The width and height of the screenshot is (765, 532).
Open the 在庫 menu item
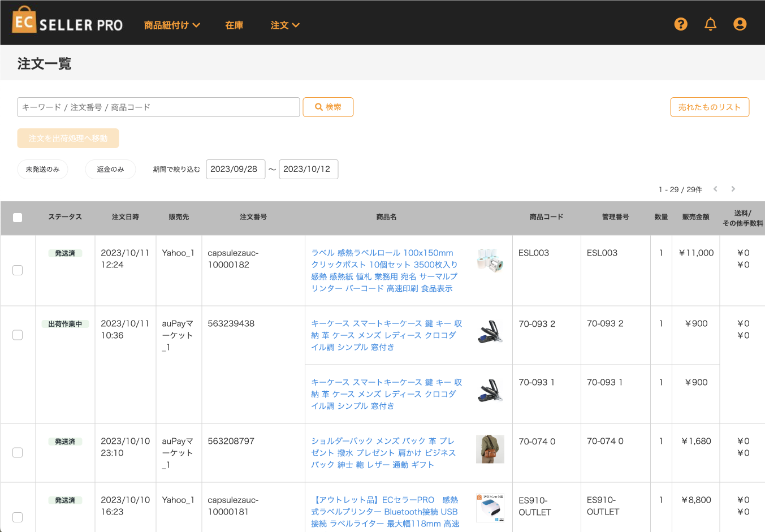[234, 25]
